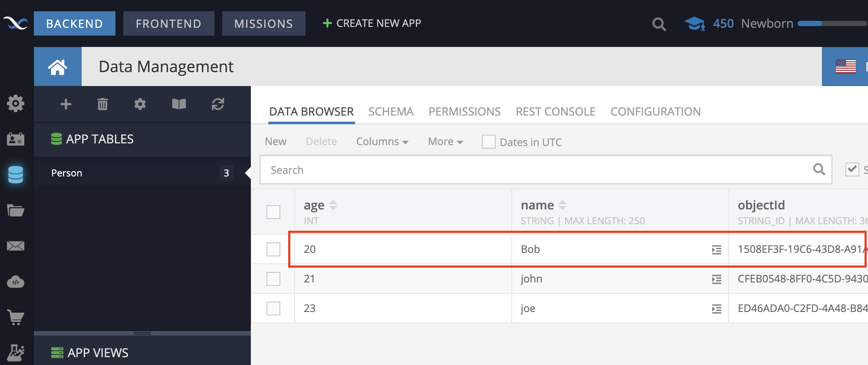Select the row checkbox for age 21

pyautogui.click(x=273, y=279)
